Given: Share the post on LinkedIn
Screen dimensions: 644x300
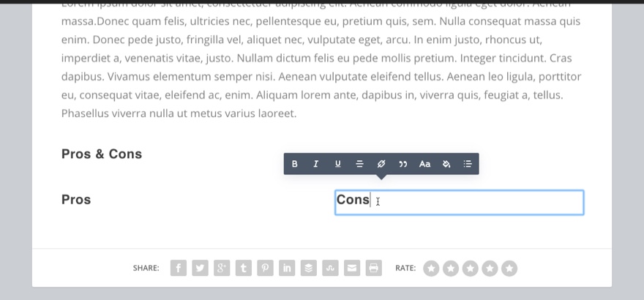Looking at the screenshot, I should 287,269.
